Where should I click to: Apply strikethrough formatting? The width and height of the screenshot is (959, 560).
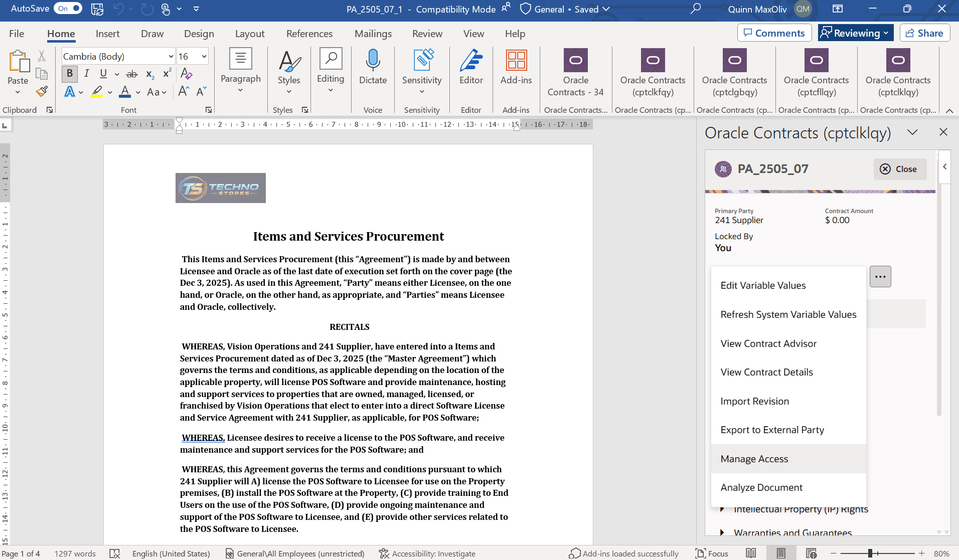(132, 74)
